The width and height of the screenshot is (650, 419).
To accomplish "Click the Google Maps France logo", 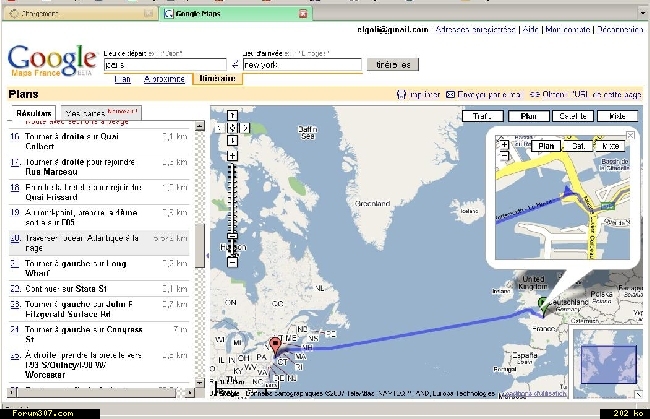I will [52, 61].
